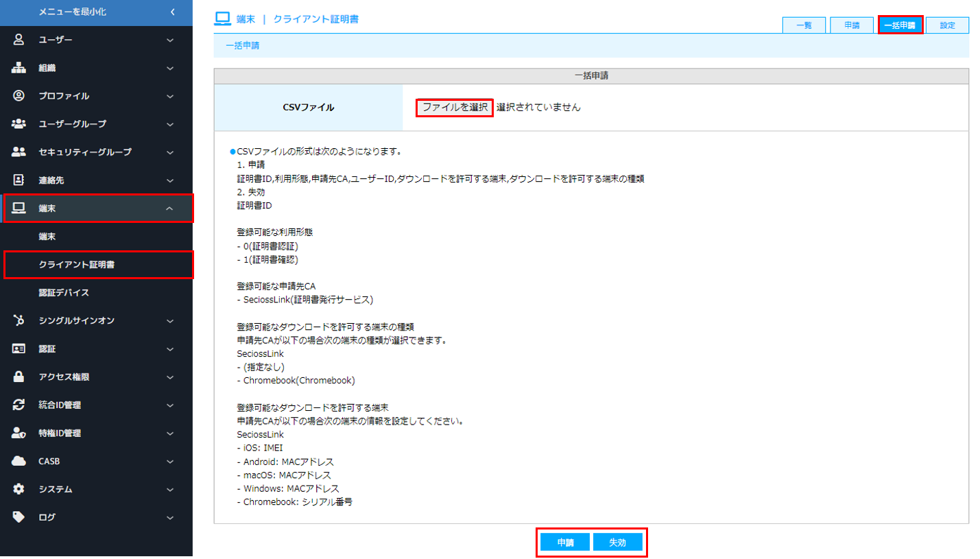Viewport: 980px width, 559px height.
Task: Click the シングルサインオン hub icon
Action: 19,320
